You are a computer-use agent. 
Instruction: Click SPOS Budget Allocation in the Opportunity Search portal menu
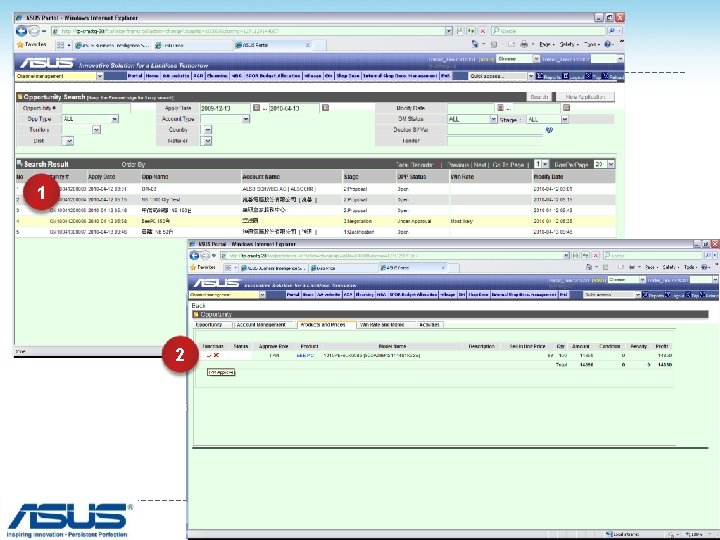pos(273,76)
